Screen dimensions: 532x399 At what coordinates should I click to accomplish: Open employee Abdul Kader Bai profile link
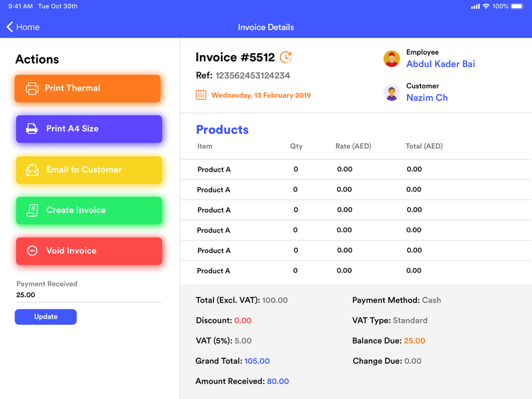click(x=441, y=64)
